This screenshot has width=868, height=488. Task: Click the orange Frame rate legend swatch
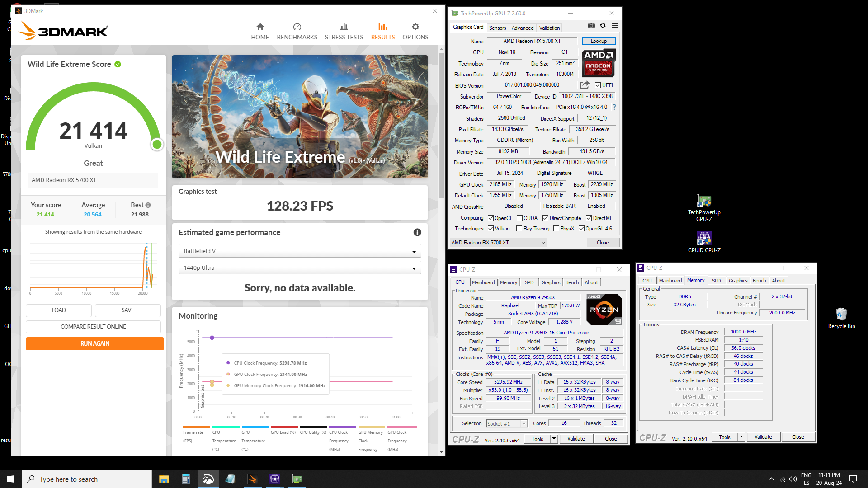(x=196, y=427)
